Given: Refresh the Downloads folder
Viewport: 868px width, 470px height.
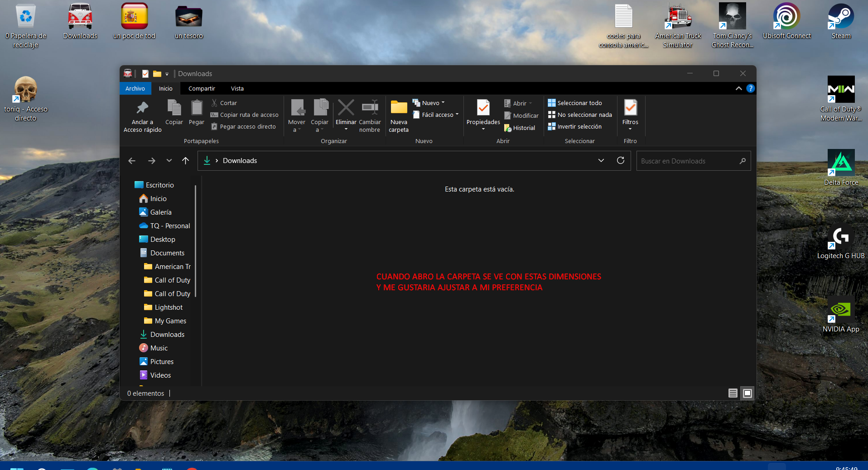Looking at the screenshot, I should (621, 160).
